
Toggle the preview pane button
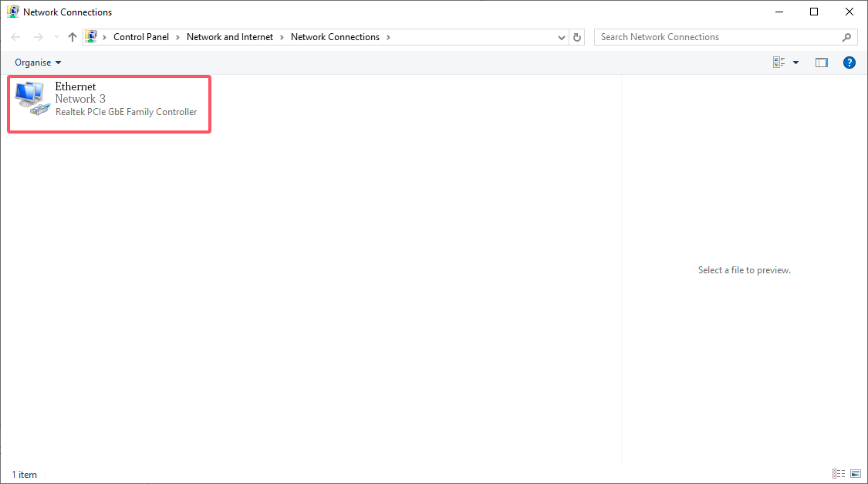click(x=821, y=63)
